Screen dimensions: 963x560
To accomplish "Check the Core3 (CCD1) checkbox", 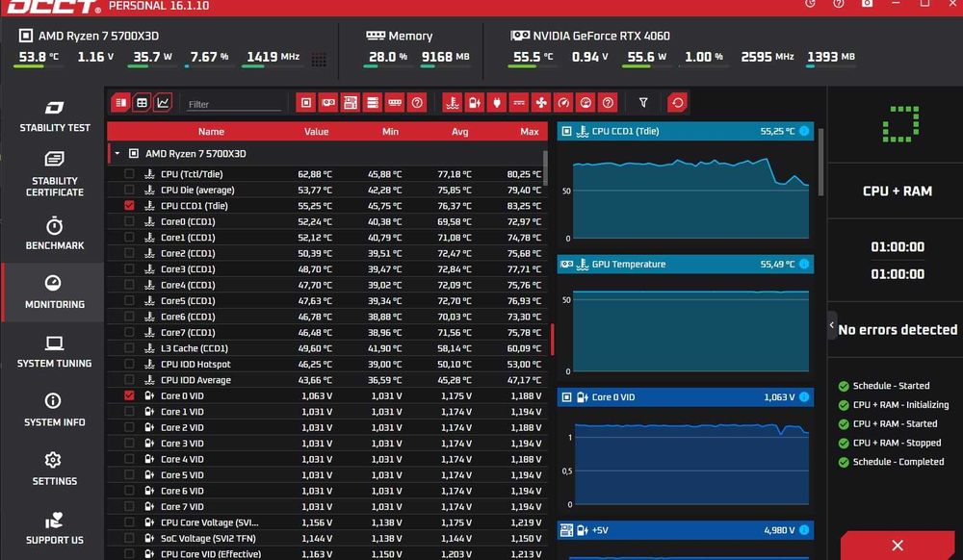I will click(x=129, y=268).
